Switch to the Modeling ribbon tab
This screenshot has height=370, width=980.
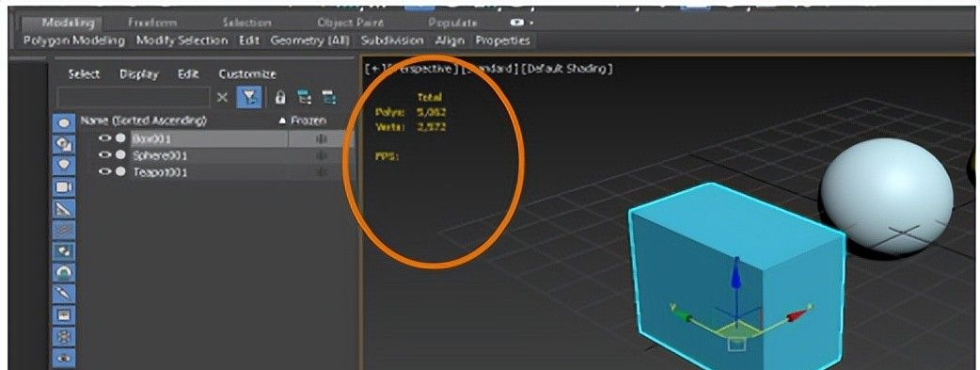[x=68, y=23]
